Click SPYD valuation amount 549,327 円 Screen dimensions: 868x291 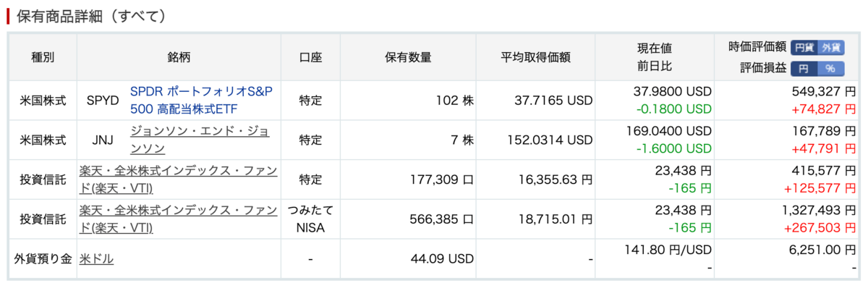(x=819, y=92)
